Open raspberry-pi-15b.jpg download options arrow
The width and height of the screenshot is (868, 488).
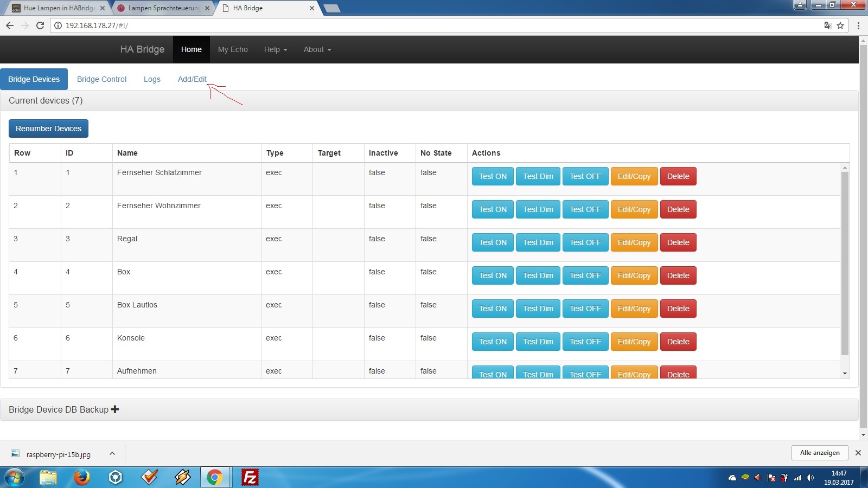[112, 453]
